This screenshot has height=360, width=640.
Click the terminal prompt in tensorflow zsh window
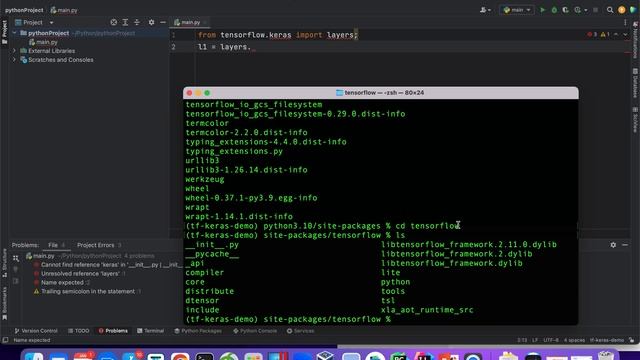[288, 319]
